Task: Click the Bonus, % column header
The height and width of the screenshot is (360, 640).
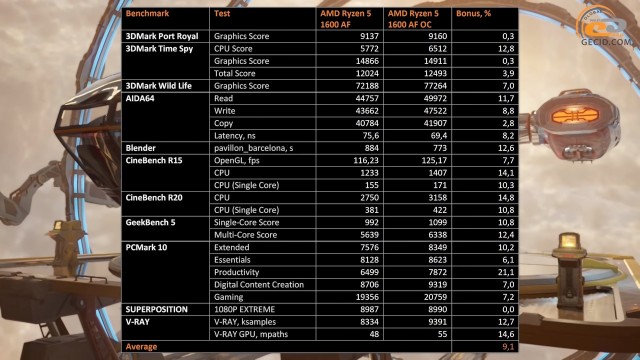Action: click(x=473, y=13)
